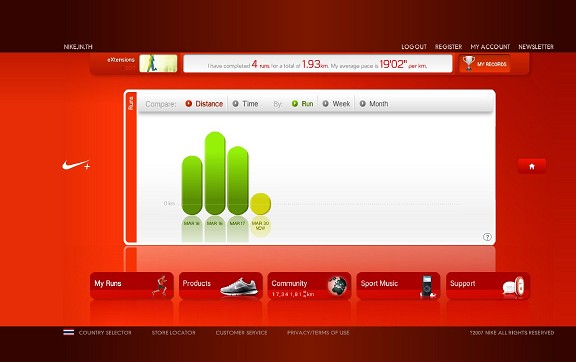Click the runner thumbnail beside eXtensions
Screen dimensions: 576x362
click(x=158, y=63)
